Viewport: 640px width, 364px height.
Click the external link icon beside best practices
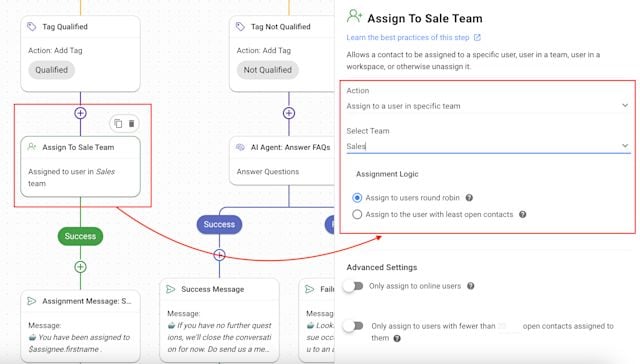477,38
